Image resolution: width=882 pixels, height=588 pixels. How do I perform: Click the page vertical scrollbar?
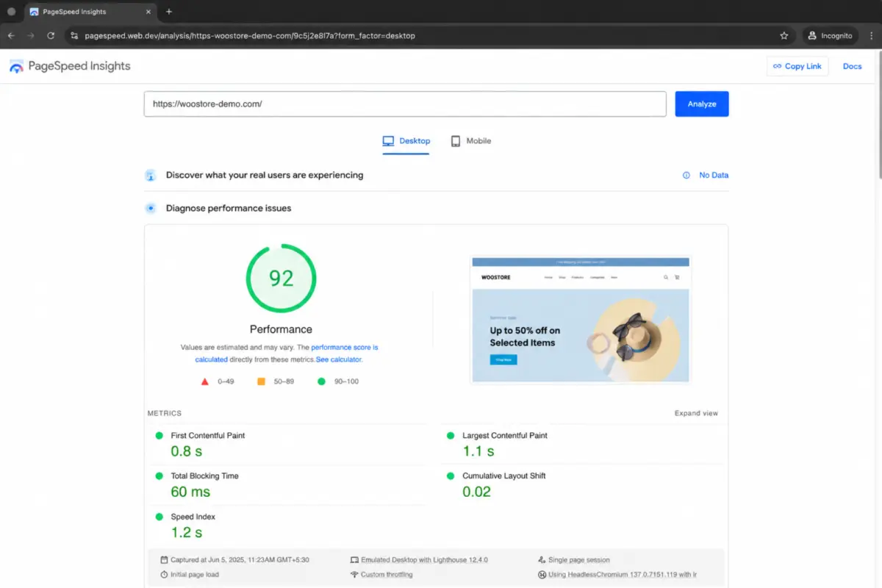coord(878,114)
